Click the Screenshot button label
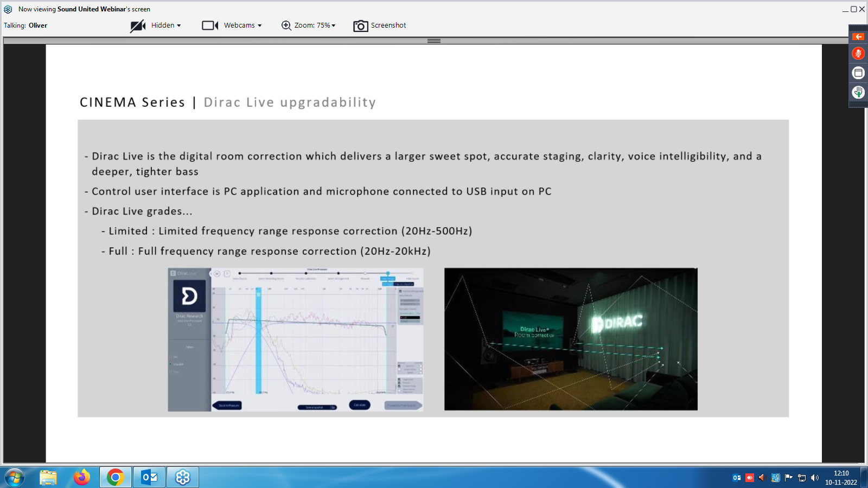 pyautogui.click(x=388, y=25)
